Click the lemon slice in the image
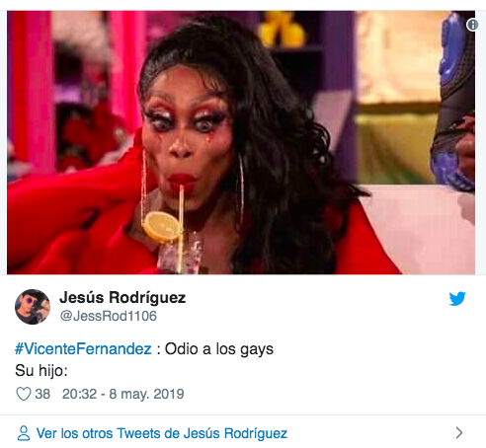The image size is (486, 448). pos(162,227)
